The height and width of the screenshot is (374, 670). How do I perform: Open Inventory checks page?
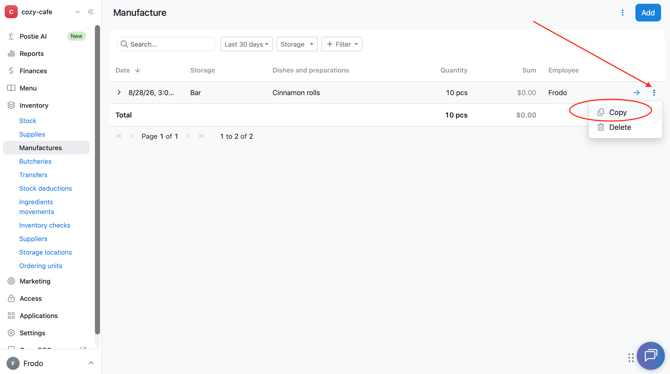[44, 225]
